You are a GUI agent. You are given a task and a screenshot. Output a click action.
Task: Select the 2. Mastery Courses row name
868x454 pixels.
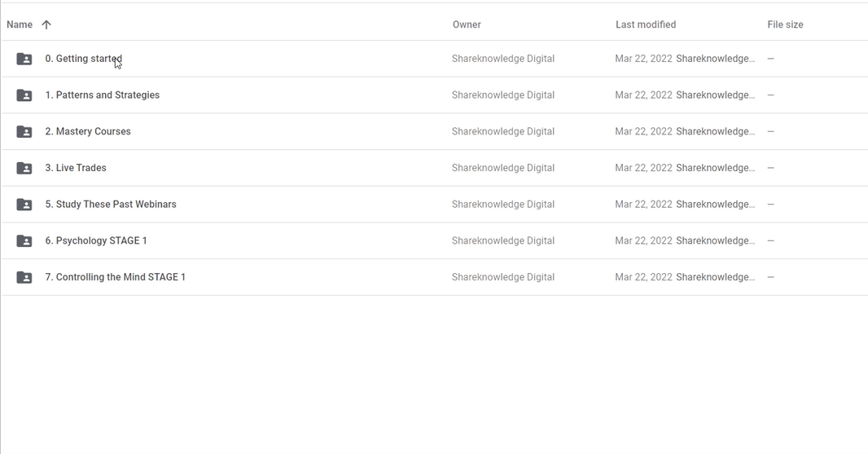point(88,131)
